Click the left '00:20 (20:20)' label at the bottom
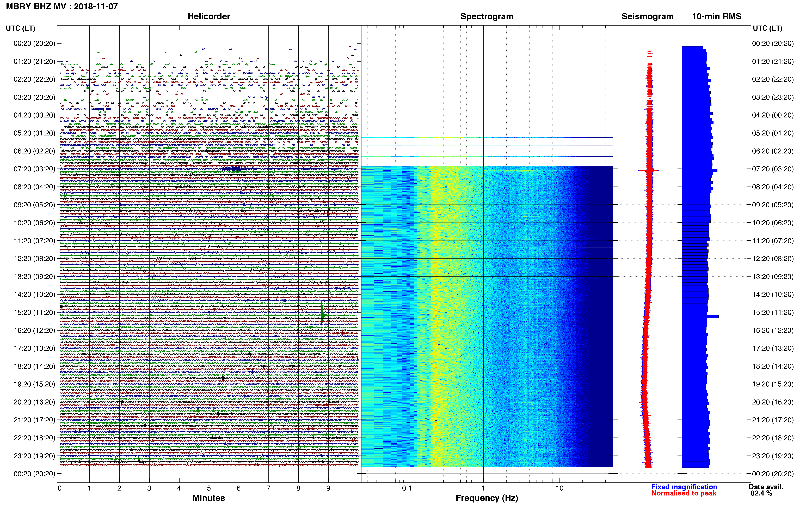The height and width of the screenshot is (508, 812). point(34,474)
